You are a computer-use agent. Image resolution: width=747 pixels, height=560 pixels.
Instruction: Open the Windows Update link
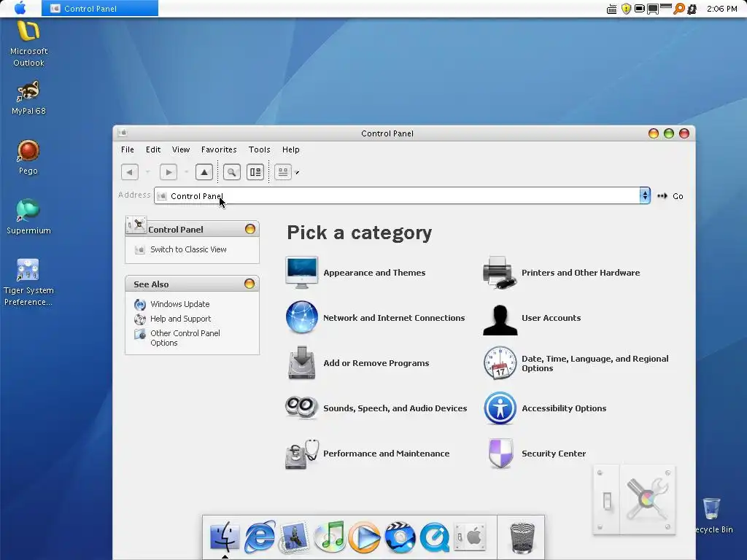(179, 304)
